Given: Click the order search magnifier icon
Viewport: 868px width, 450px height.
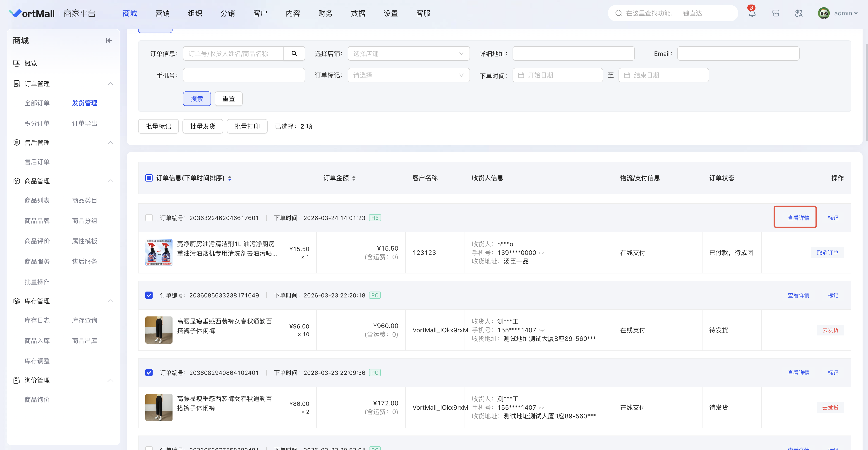Looking at the screenshot, I should [294, 54].
